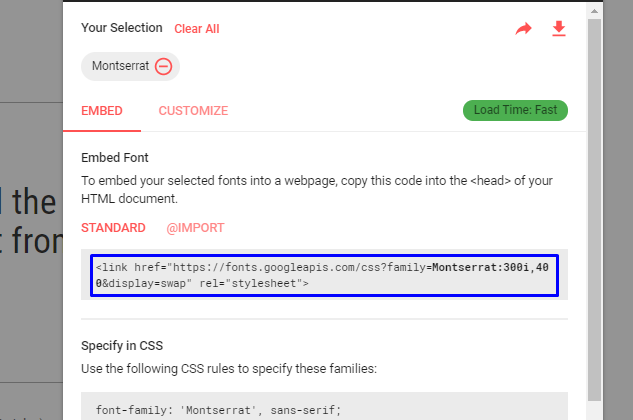Remove Montserrat using the minus circle icon
This screenshot has width=633, height=420.
click(163, 66)
